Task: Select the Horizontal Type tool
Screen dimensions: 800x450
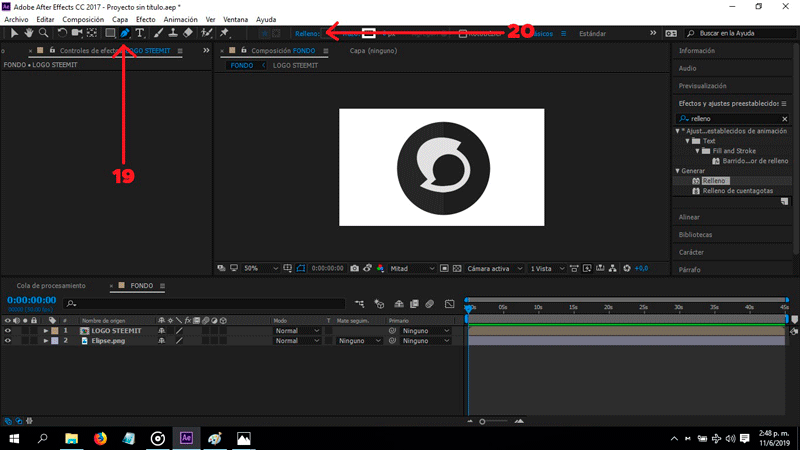Action: click(x=139, y=33)
